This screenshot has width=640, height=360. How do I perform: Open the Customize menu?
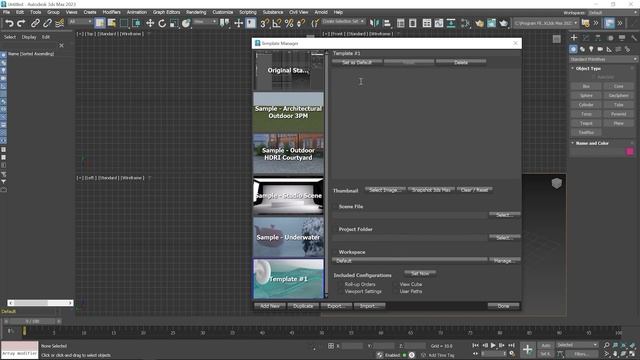223,12
